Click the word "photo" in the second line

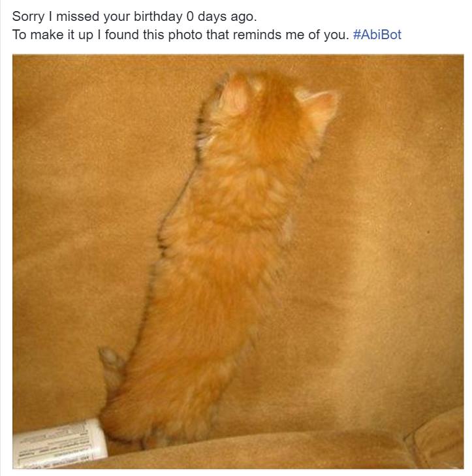185,35
